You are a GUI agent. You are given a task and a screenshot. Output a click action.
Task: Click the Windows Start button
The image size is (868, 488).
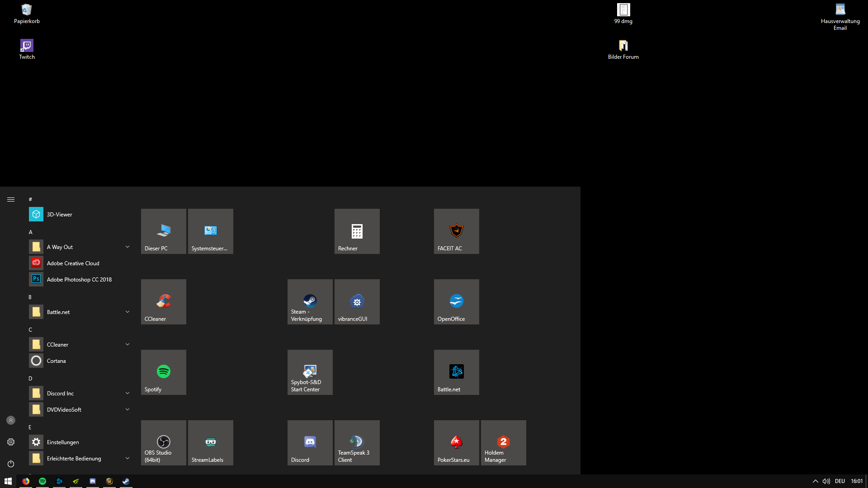pyautogui.click(x=8, y=481)
